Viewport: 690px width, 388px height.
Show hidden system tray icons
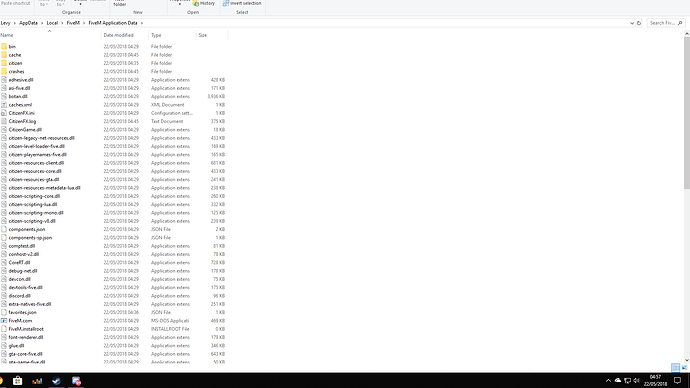coord(608,381)
